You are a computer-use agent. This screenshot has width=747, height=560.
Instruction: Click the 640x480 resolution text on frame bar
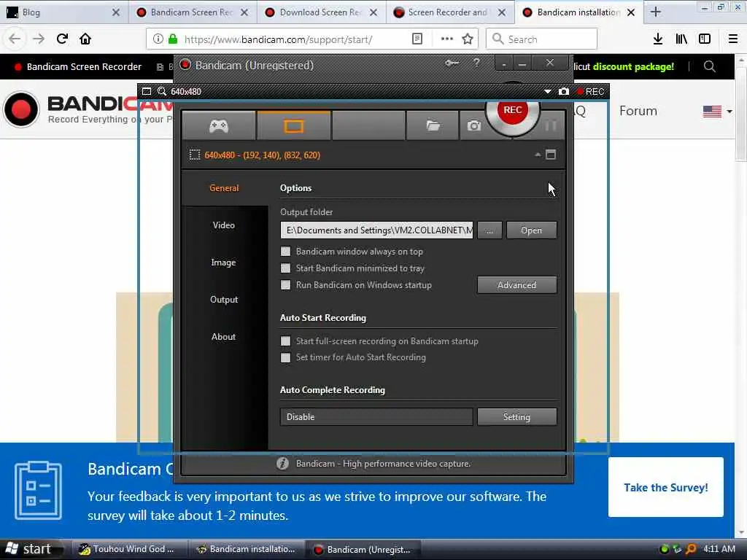(186, 91)
